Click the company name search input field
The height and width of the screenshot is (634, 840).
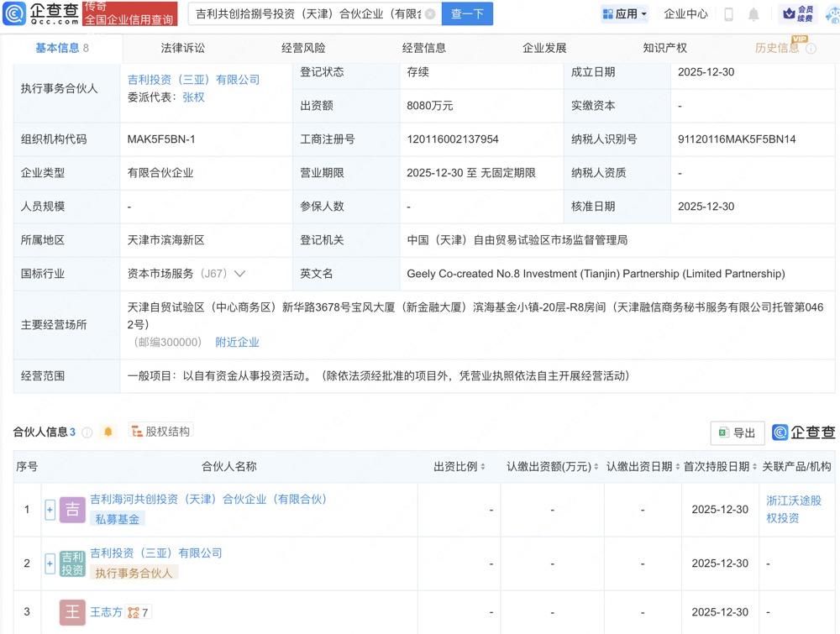pos(307,14)
